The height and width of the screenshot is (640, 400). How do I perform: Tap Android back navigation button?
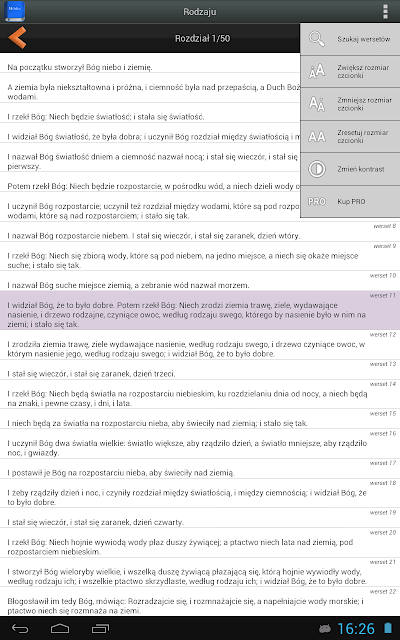(20, 629)
